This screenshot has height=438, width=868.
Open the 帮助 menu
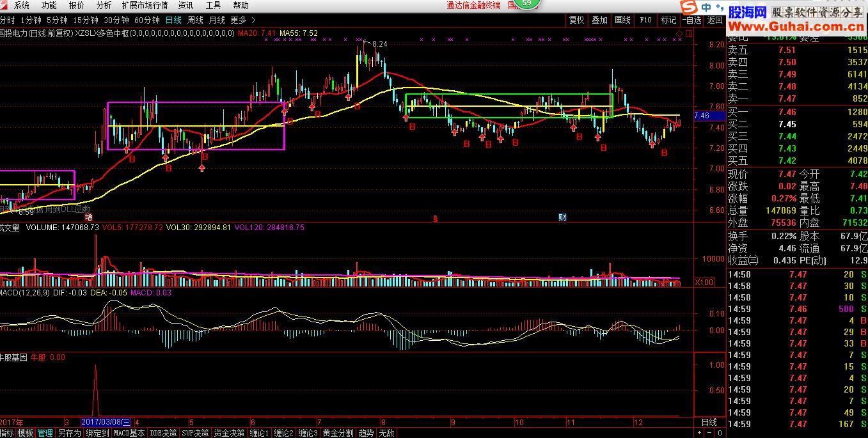coord(241,5)
